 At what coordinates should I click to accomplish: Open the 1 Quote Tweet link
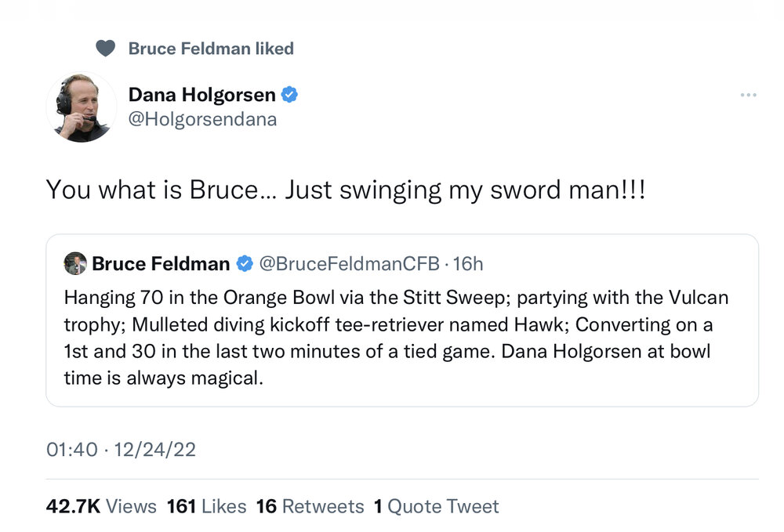click(436, 507)
